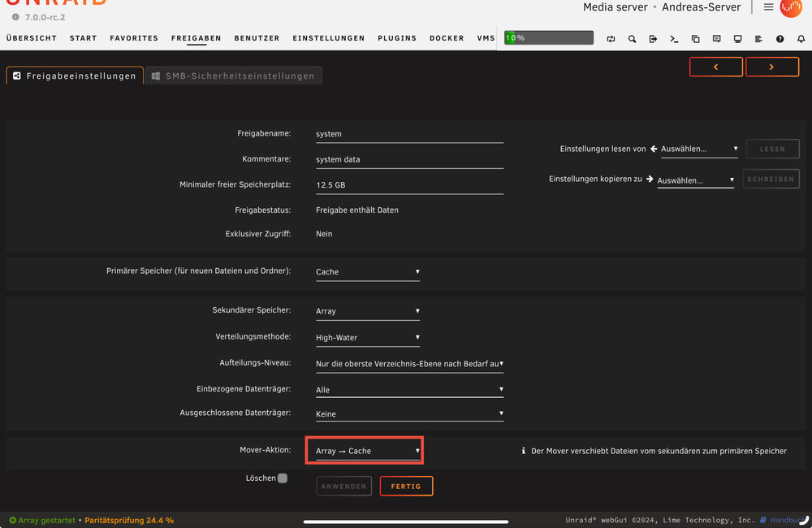Go to next share with right arrow button
The width and height of the screenshot is (812, 528).
pos(771,67)
